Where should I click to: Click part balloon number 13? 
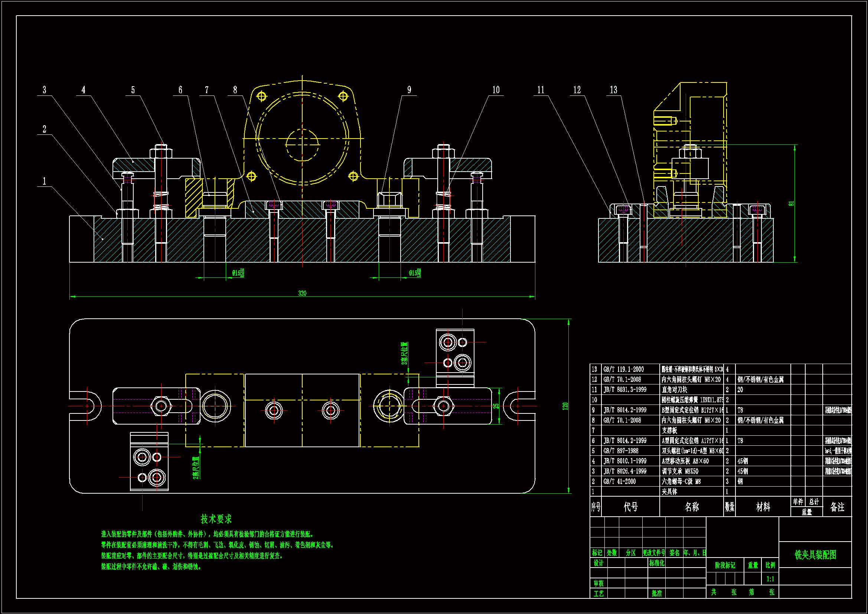pyautogui.click(x=613, y=90)
